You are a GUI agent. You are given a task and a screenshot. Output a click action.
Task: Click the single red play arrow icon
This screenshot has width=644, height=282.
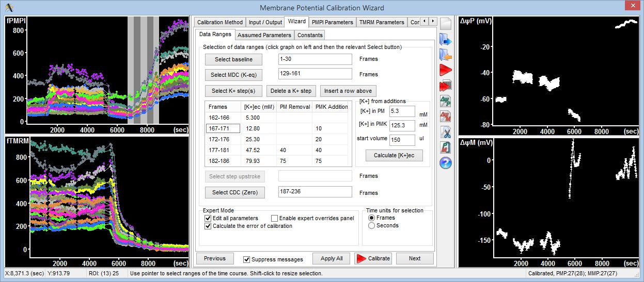point(446,70)
